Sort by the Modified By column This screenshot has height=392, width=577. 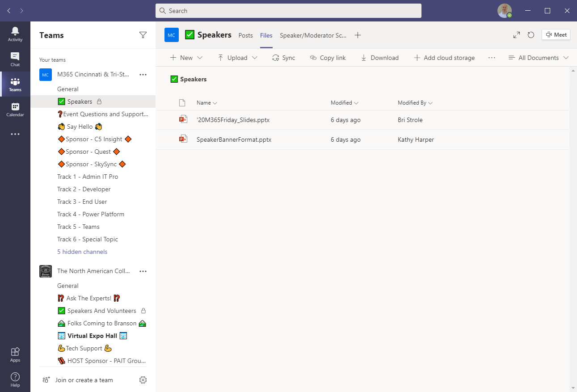415,103
